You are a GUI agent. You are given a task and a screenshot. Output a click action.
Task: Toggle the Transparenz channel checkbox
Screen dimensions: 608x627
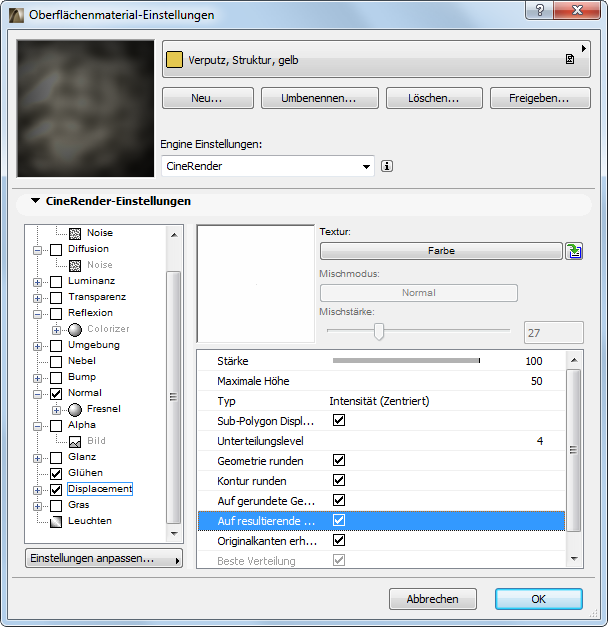56,298
